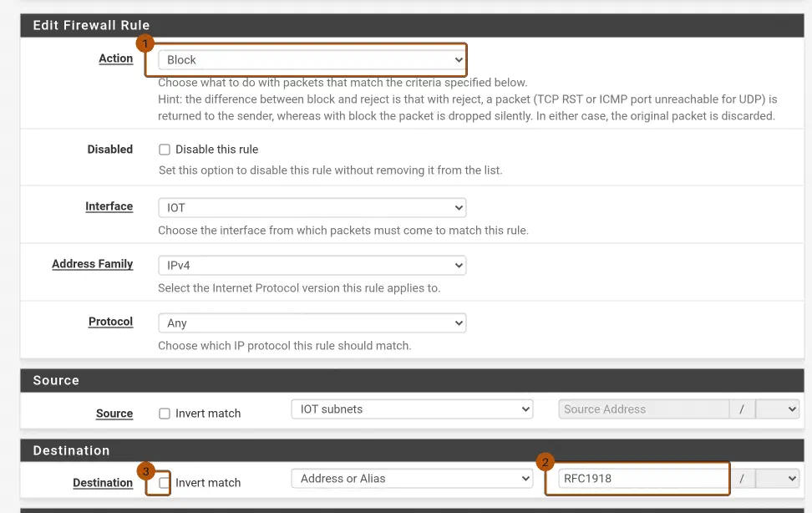Image resolution: width=812 pixels, height=513 pixels.
Task: Toggle the Destination Invert match checkbox
Action: pos(165,483)
